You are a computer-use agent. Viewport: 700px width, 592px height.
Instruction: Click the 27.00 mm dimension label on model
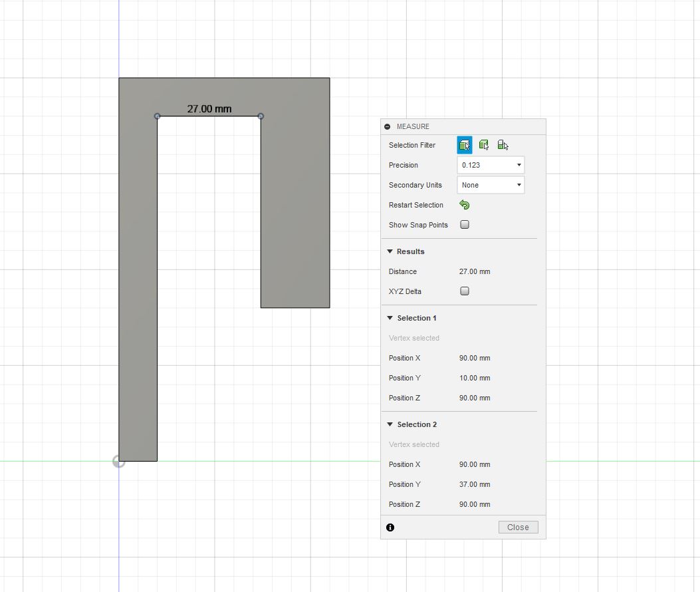pyautogui.click(x=209, y=108)
